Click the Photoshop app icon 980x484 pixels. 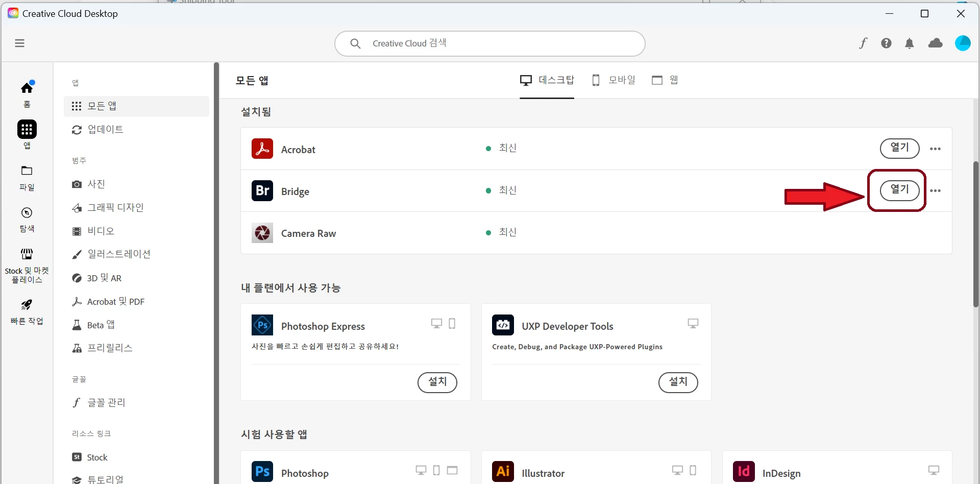coord(262,471)
